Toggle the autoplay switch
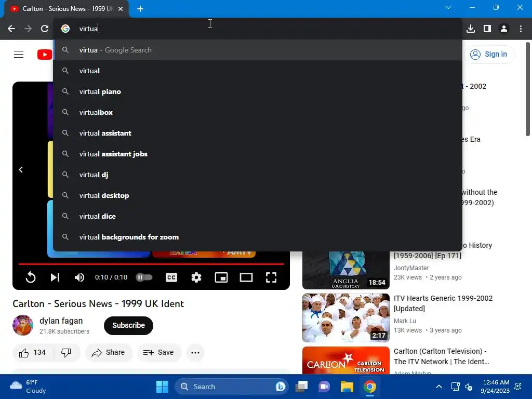Screen dimensions: 532x399 144,277
